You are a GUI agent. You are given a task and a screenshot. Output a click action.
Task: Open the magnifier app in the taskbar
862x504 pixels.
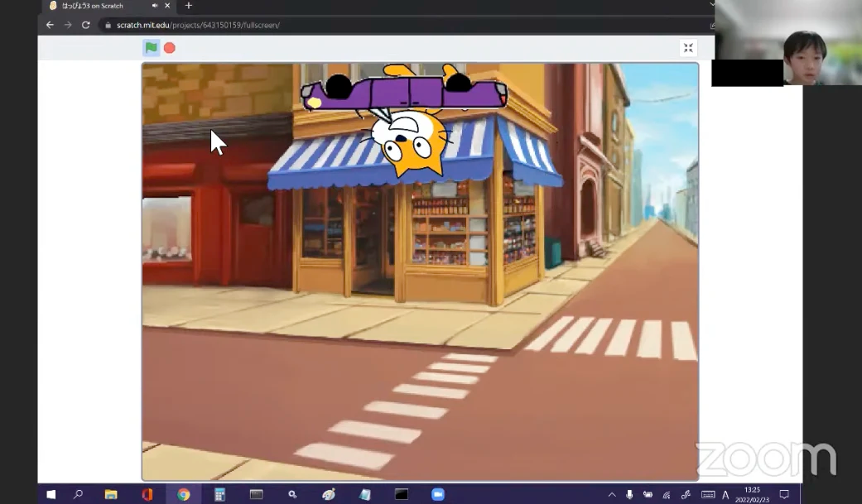(292, 494)
